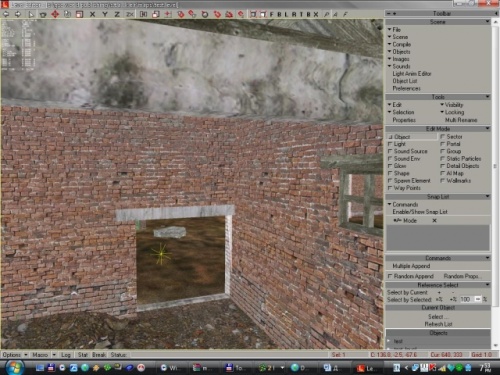Open the Windows Start orb
500x375 pixels.
[14, 368]
